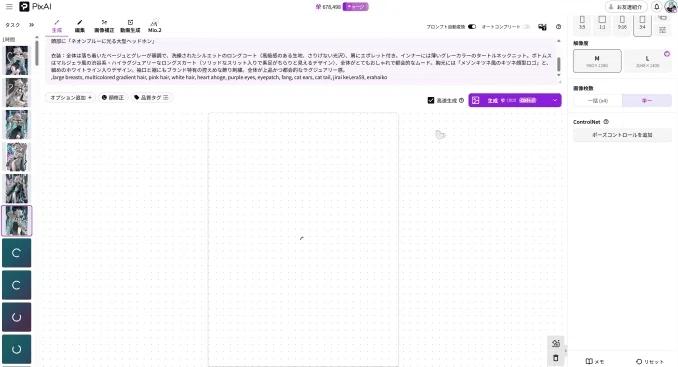
Task: Open the user avatar menu
Action: [671, 7]
